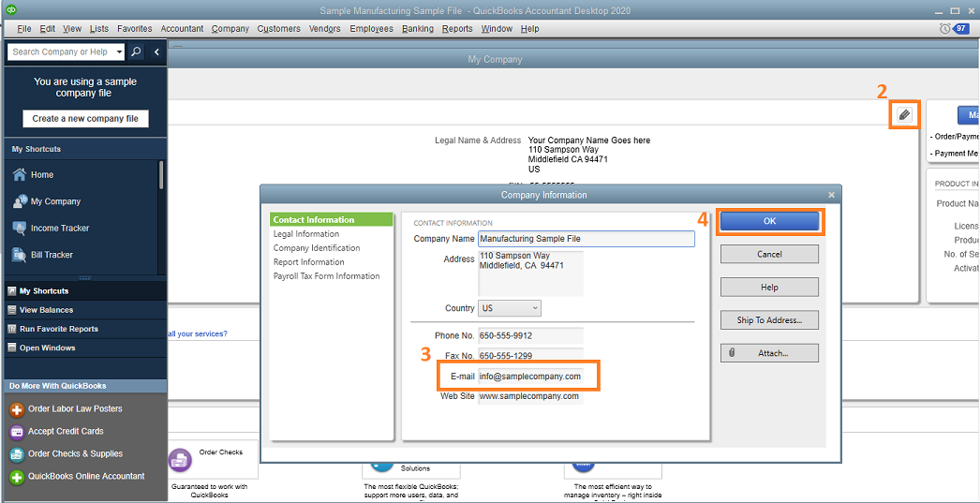
Task: Click the Order Checks purple icon
Action: (x=180, y=461)
